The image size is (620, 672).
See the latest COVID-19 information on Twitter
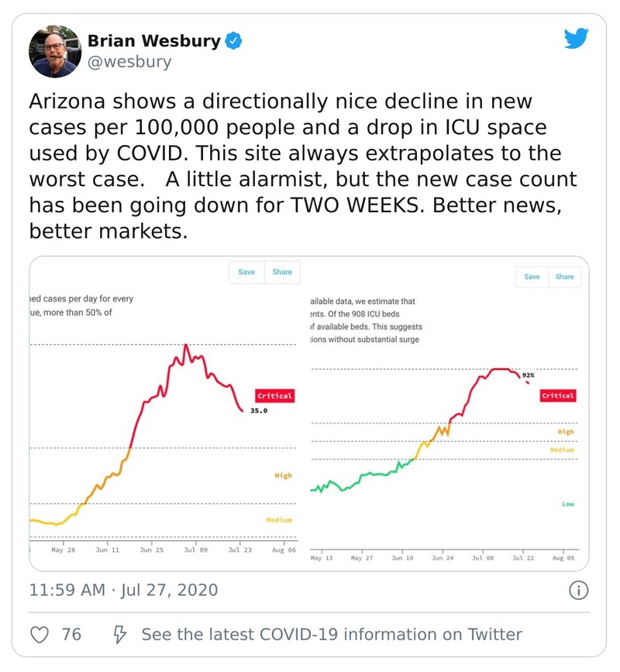click(332, 635)
